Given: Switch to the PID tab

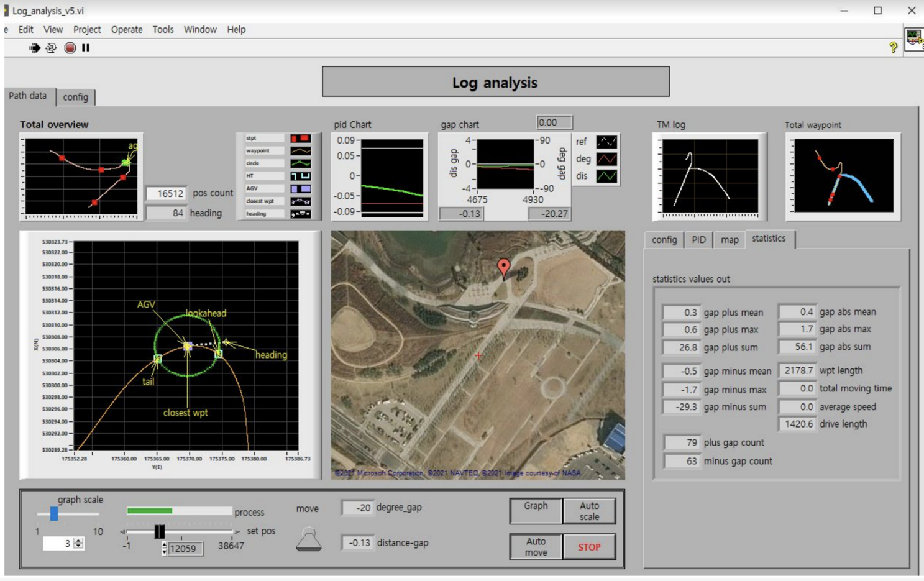Looking at the screenshot, I should click(698, 240).
